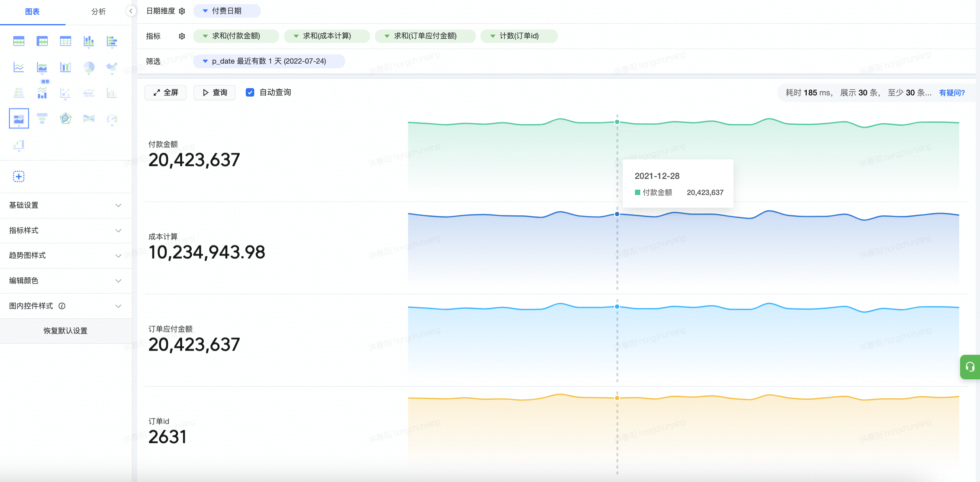The image size is (980, 482).
Task: Expand the 指标样式 section
Action: click(x=66, y=231)
